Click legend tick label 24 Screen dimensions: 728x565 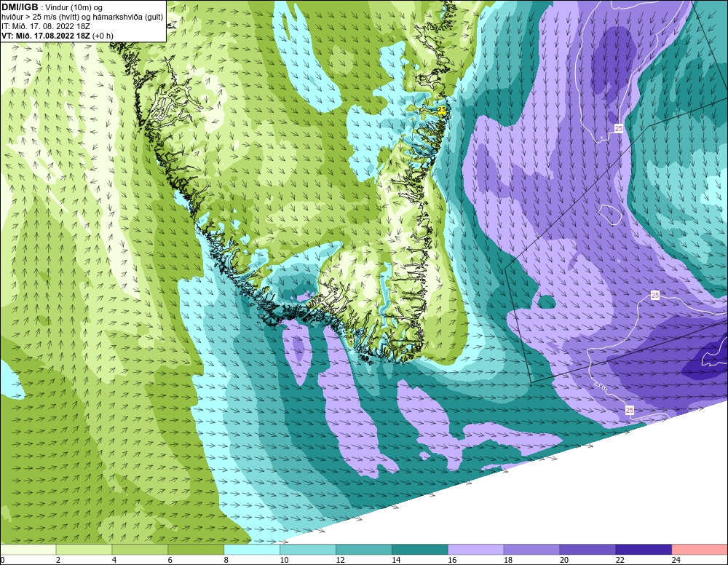pyautogui.click(x=676, y=560)
